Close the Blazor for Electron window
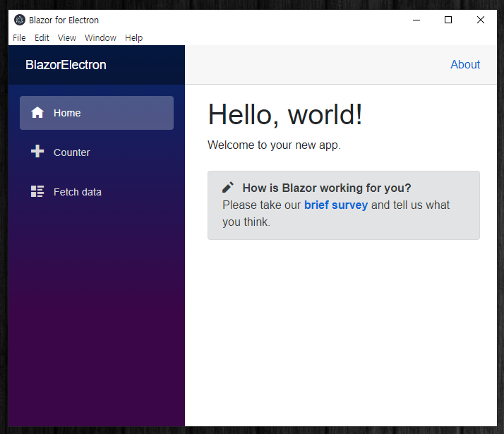 click(481, 20)
